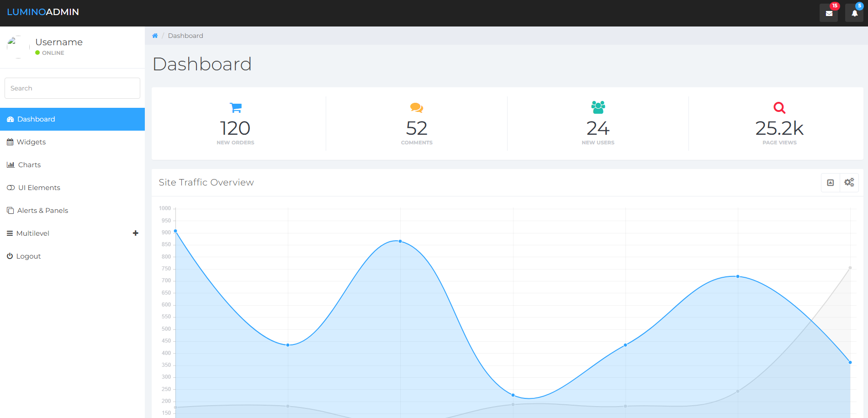Viewport: 868px width, 418px height.
Task: Click the Username text in profile
Action: coord(59,42)
